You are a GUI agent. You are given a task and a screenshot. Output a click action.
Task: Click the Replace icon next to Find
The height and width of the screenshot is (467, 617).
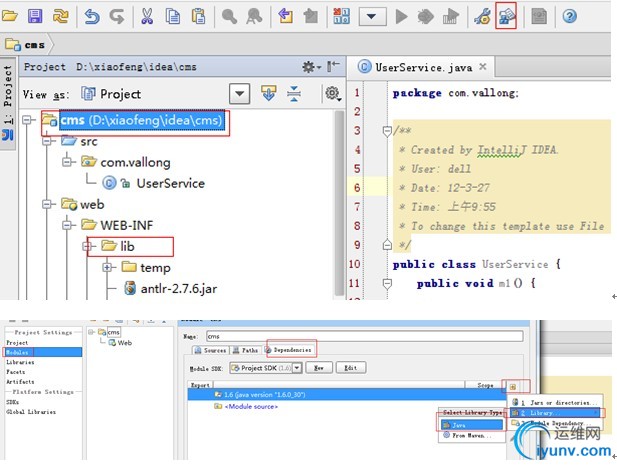click(x=254, y=17)
